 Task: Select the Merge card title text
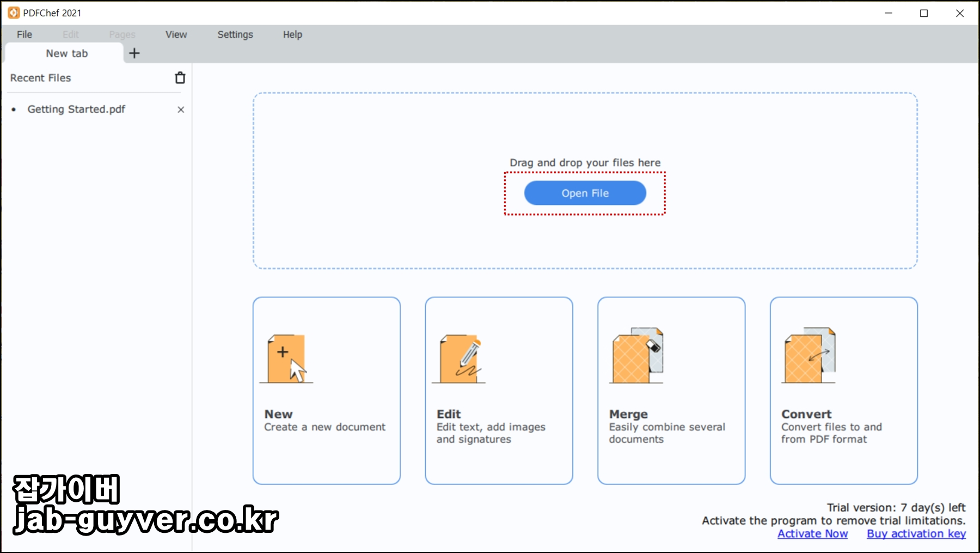click(x=628, y=414)
